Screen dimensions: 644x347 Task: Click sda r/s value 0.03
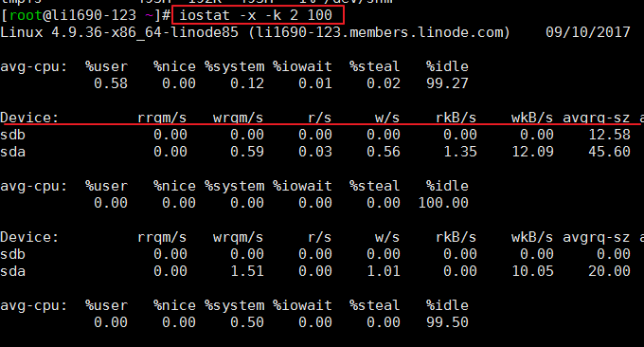click(315, 152)
